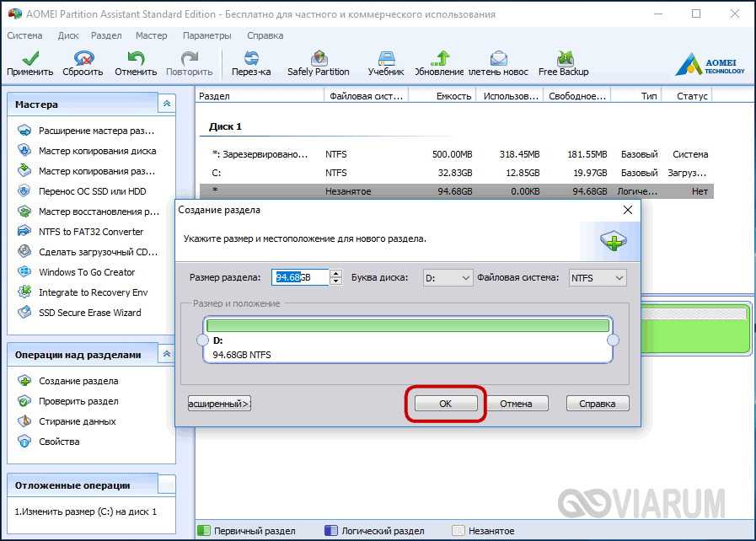Increase partition size with the up spinner arrow

point(336,273)
